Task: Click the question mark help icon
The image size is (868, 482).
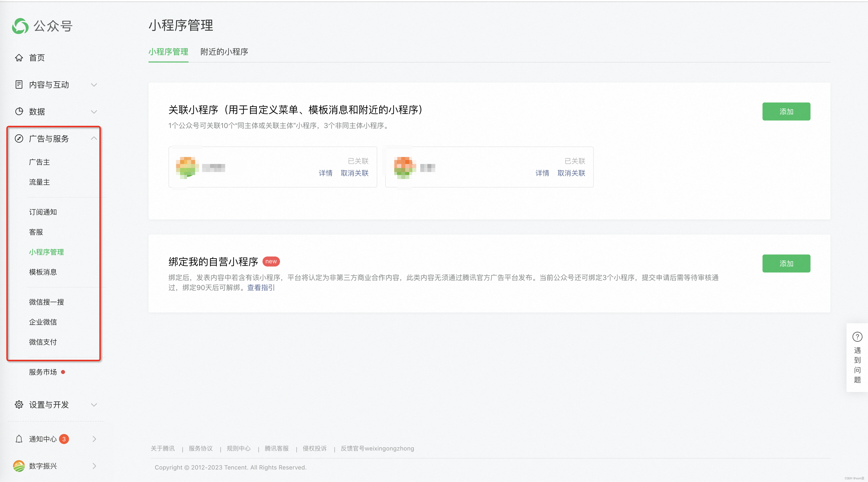Action: click(x=857, y=336)
